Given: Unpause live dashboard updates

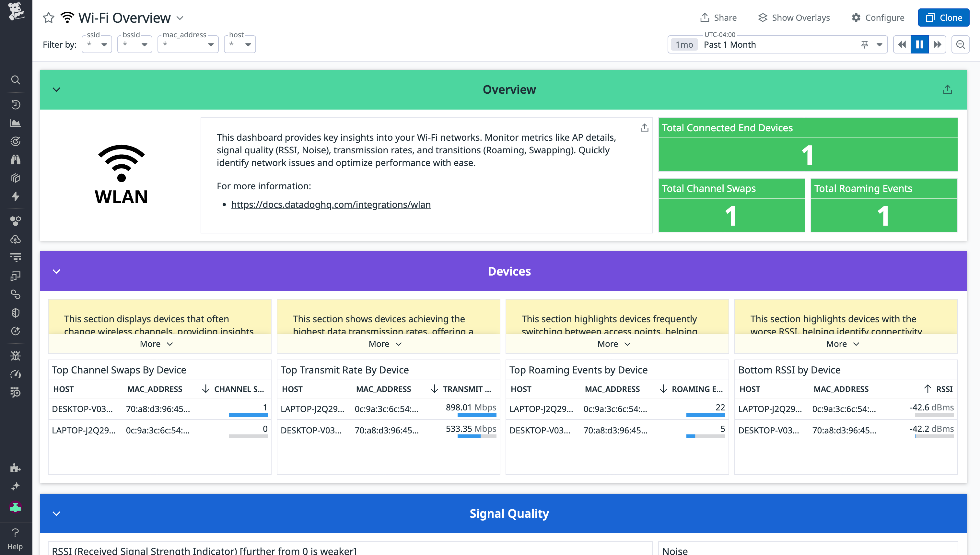Looking at the screenshot, I should (x=919, y=44).
